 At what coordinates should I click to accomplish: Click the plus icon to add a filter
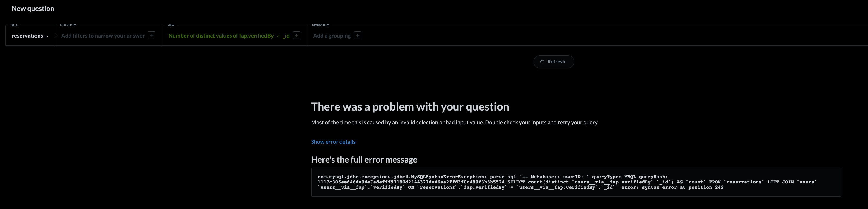point(152,35)
